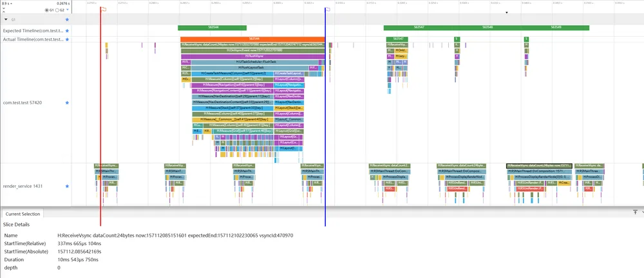Open the blue dropdown arrow beside G2

pyautogui.click(x=68, y=9)
